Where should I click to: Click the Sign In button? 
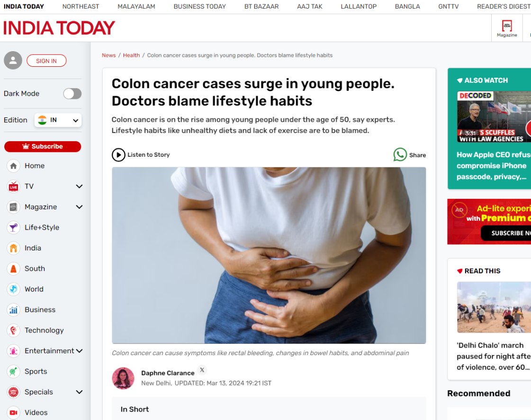pyautogui.click(x=46, y=61)
